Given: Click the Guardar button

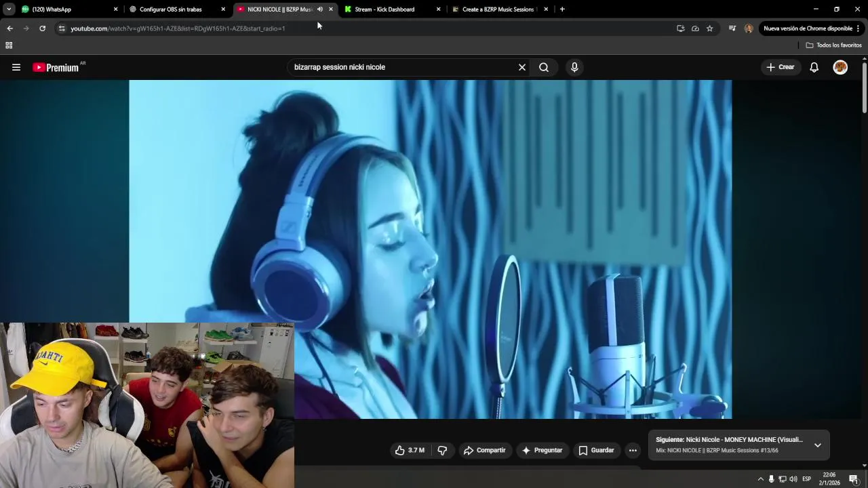Looking at the screenshot, I should [x=595, y=450].
